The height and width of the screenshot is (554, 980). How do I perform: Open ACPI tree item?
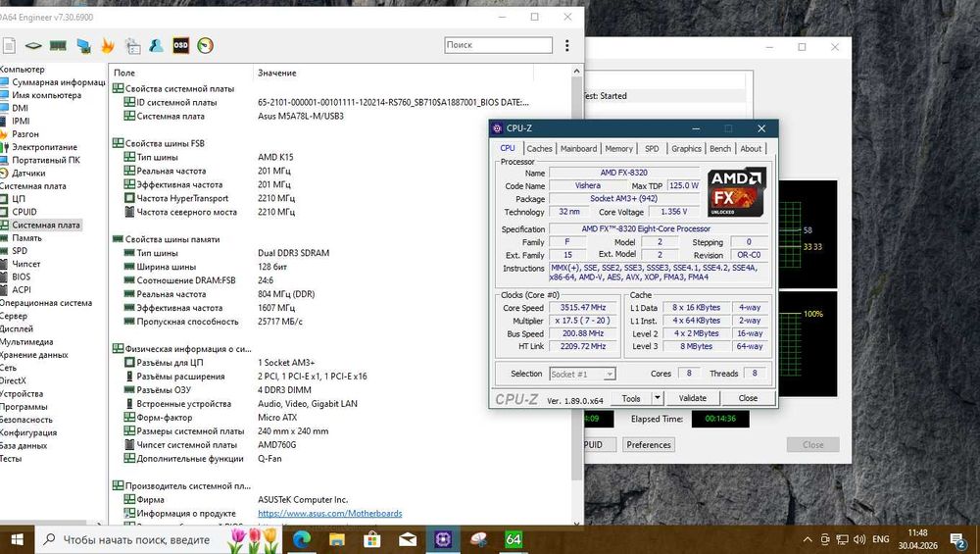(x=22, y=290)
